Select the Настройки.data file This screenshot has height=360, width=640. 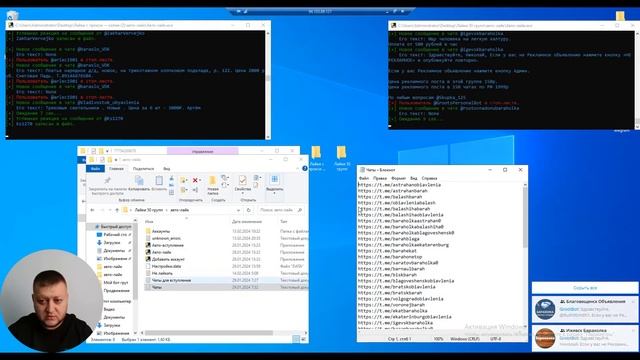click(x=166, y=266)
